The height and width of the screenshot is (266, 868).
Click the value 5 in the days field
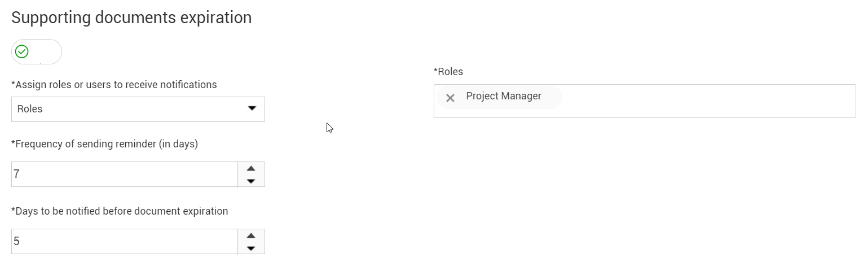tap(17, 242)
